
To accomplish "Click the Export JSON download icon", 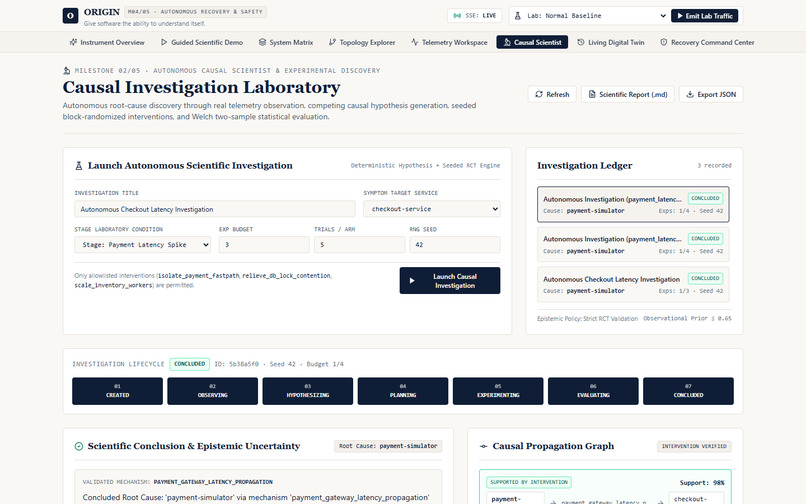I will click(690, 94).
